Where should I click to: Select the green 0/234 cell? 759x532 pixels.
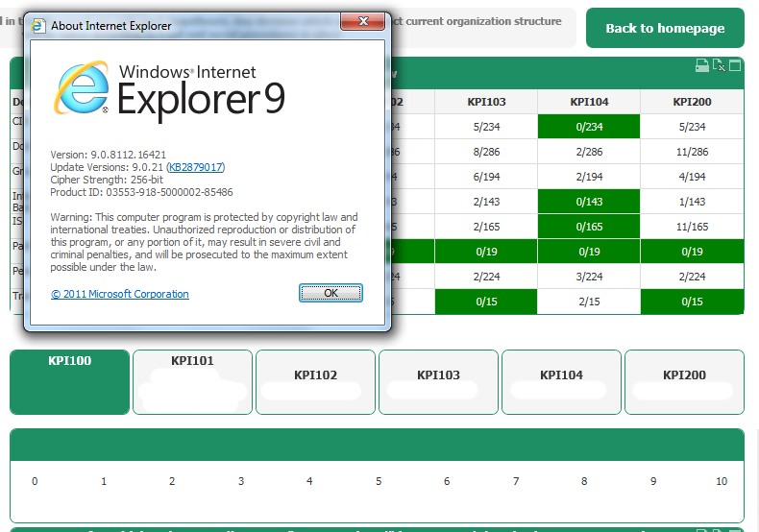pyautogui.click(x=589, y=127)
